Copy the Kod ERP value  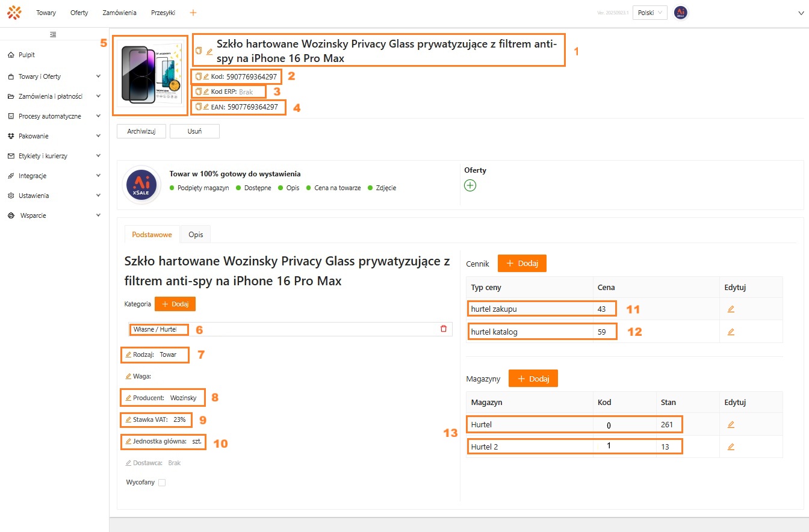[199, 92]
